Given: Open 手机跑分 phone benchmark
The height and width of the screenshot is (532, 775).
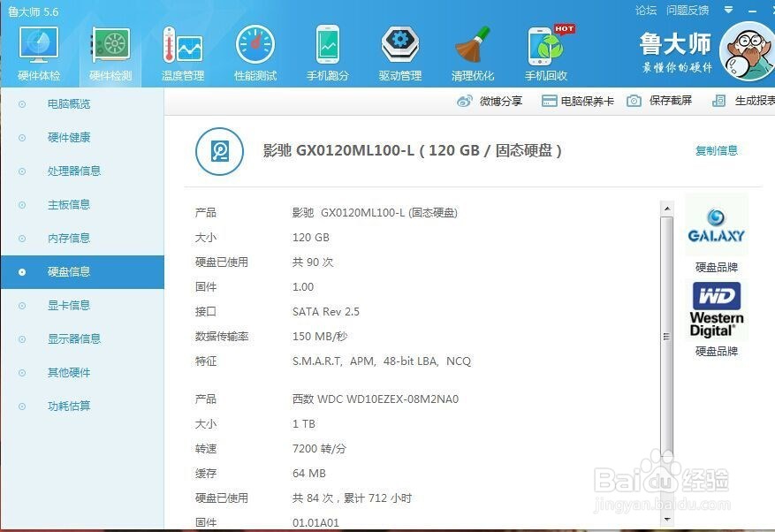Looking at the screenshot, I should (x=327, y=50).
